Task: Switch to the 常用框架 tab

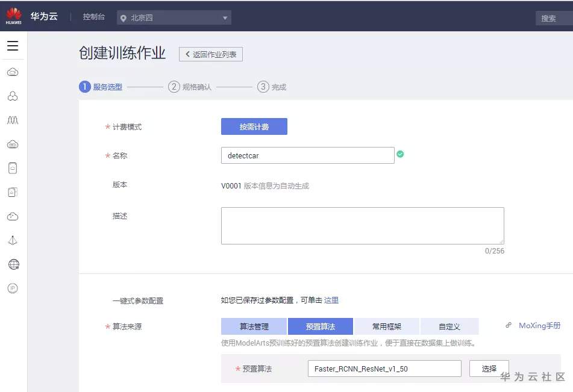Action: 386,326
